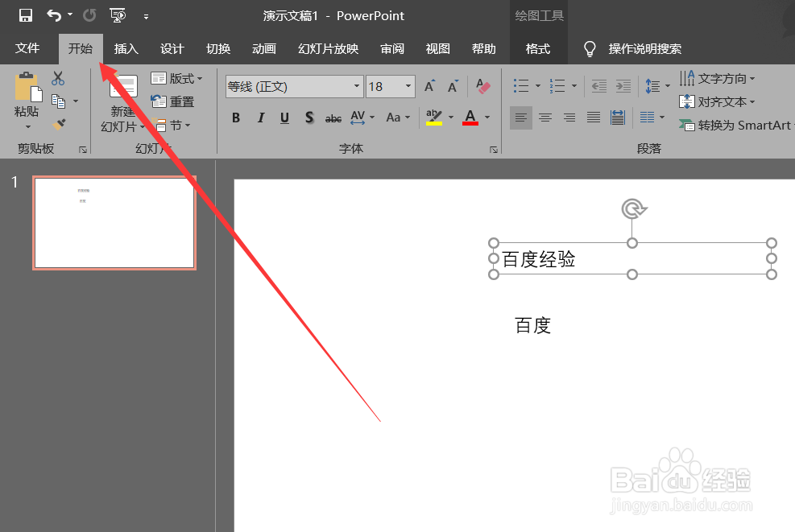Screen dimensions: 795x532
Task: Click the Save icon in title bar
Action: coord(25,16)
